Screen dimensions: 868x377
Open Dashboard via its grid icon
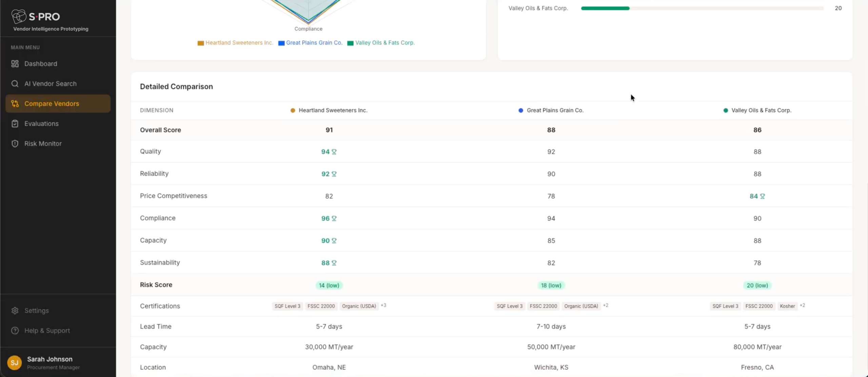tap(15, 64)
